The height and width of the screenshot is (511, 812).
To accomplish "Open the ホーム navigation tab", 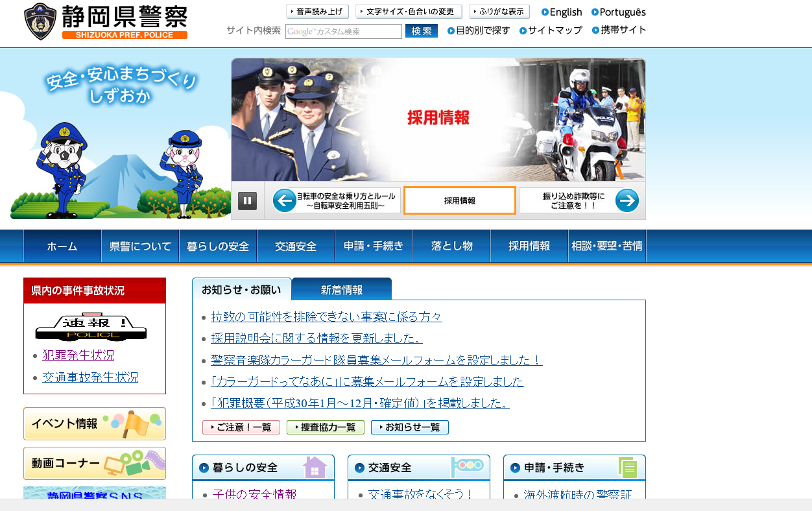I will click(62, 246).
